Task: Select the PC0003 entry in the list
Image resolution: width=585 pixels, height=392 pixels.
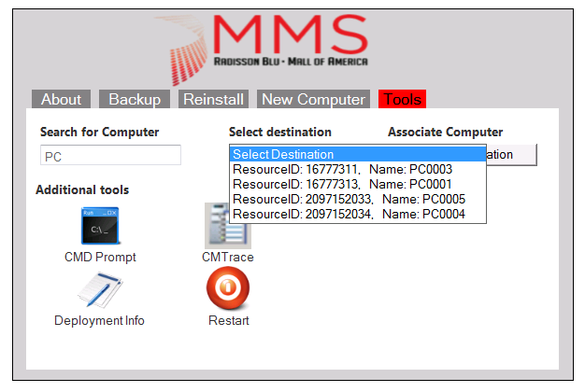Action: 358,169
